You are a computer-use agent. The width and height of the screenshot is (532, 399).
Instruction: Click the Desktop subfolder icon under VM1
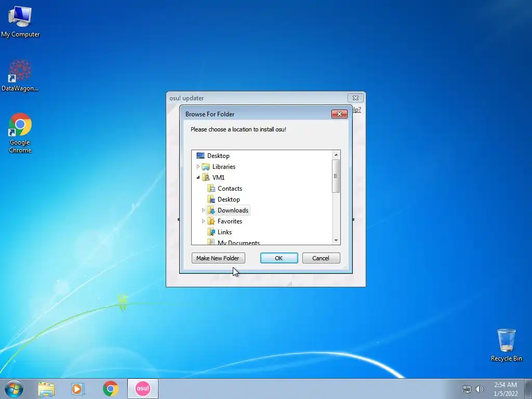(x=211, y=199)
